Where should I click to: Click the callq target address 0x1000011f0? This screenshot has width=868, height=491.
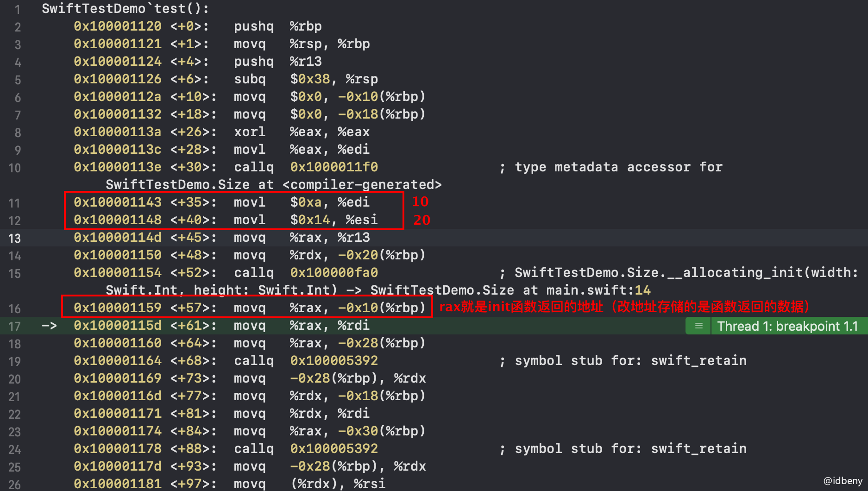tap(334, 167)
